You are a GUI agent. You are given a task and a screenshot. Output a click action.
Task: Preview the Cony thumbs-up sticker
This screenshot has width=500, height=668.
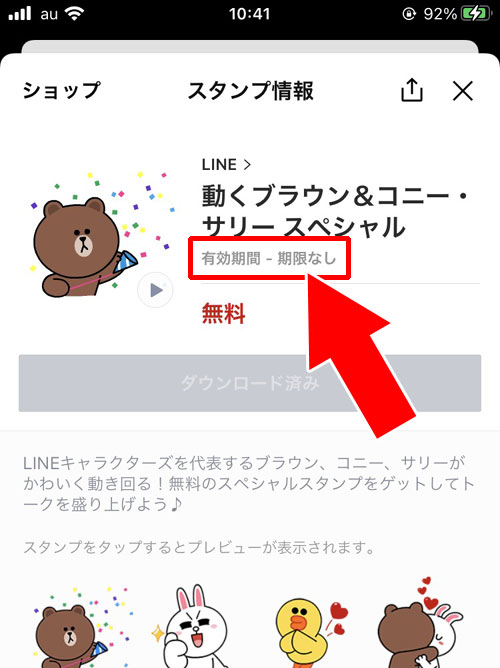click(x=192, y=626)
